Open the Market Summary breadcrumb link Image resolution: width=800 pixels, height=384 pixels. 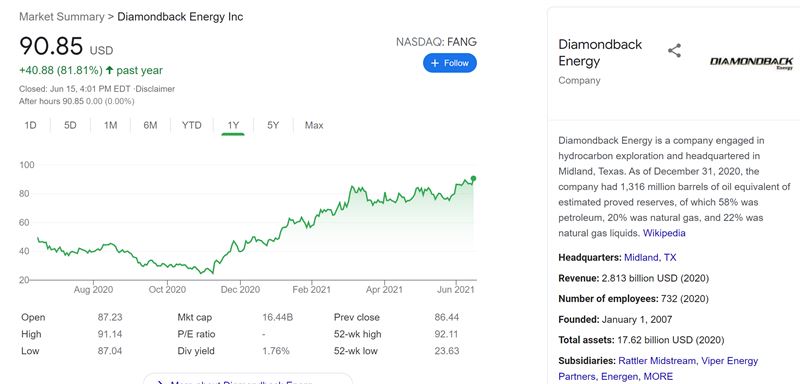point(61,17)
